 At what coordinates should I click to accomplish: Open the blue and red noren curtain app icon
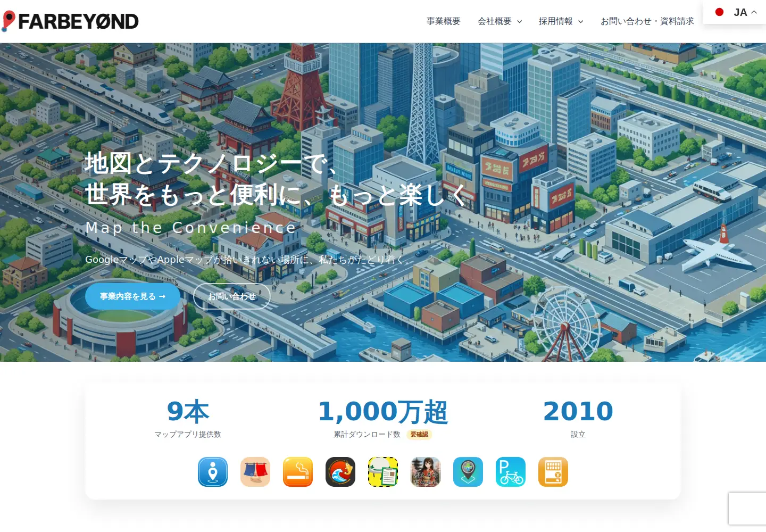point(255,472)
